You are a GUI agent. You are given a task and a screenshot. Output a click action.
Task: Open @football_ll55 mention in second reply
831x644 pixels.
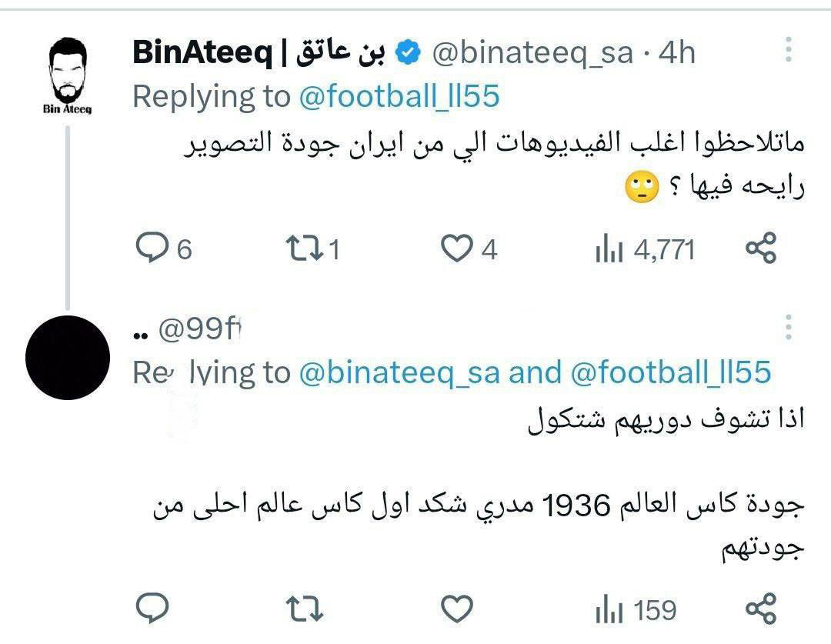point(671,373)
